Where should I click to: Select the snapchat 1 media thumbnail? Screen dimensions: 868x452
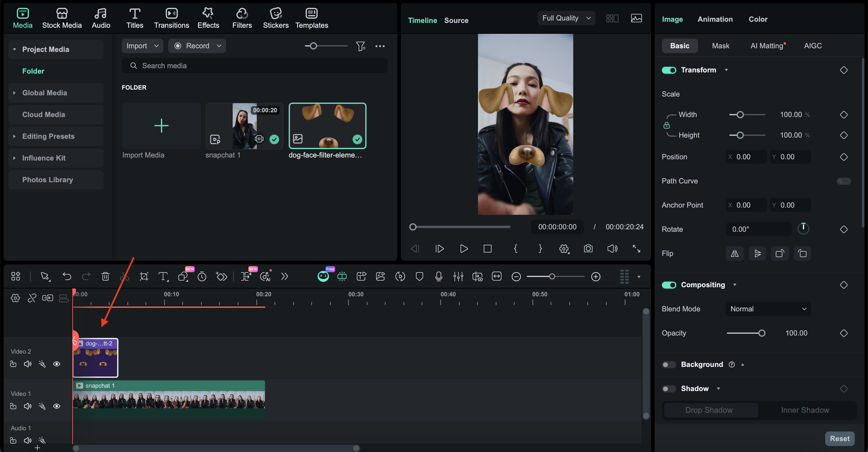(x=244, y=126)
